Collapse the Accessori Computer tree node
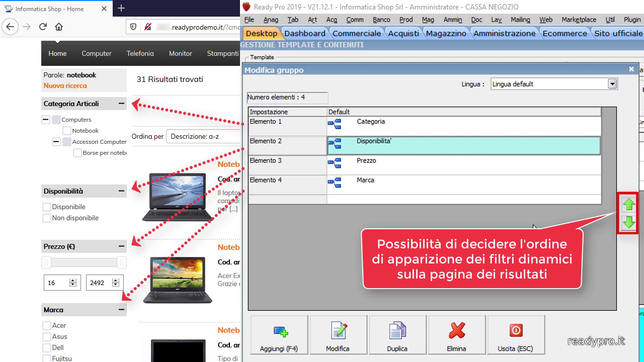644x362 pixels. pos(56,142)
